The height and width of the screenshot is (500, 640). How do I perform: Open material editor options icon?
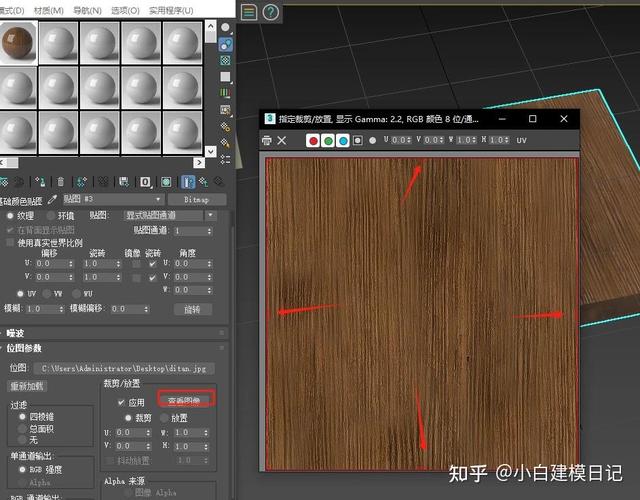pyautogui.click(x=225, y=127)
